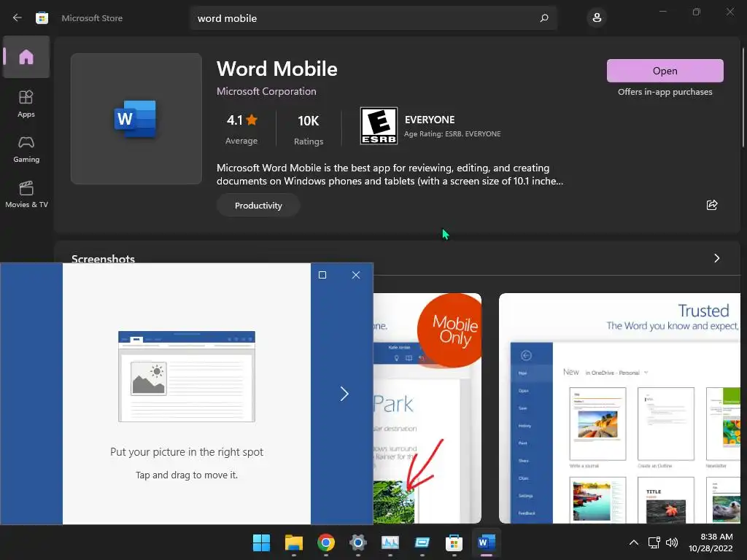This screenshot has width=747, height=560.
Task: Click the search magnifier icon
Action: 544,18
